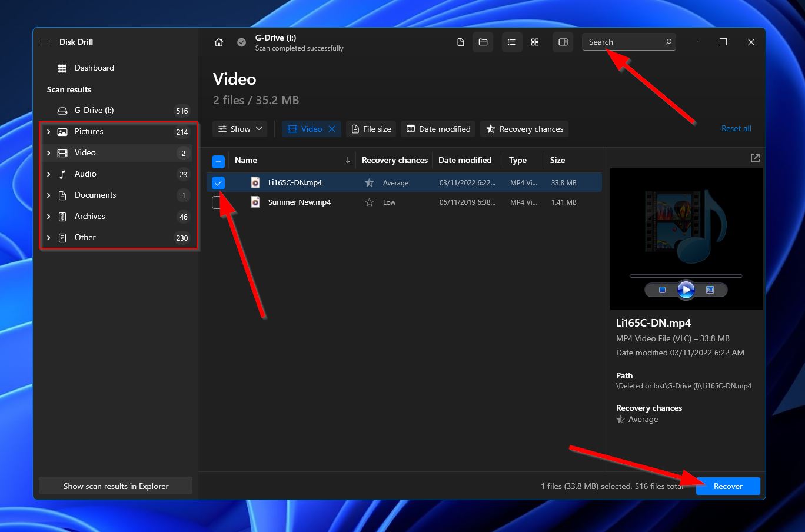Select the list view layout icon
The height and width of the screenshot is (532, 805).
[512, 42]
